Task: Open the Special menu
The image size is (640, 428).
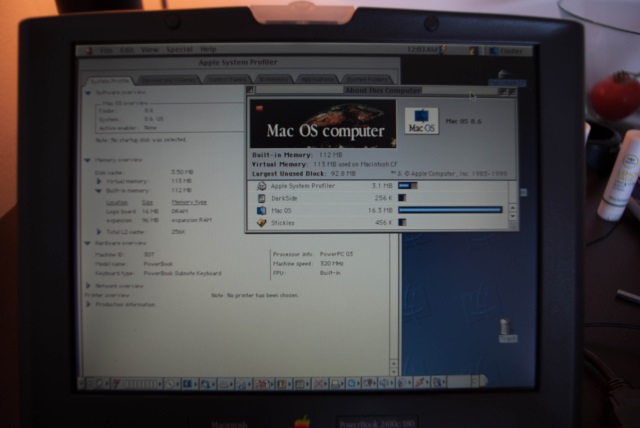Action: point(179,50)
